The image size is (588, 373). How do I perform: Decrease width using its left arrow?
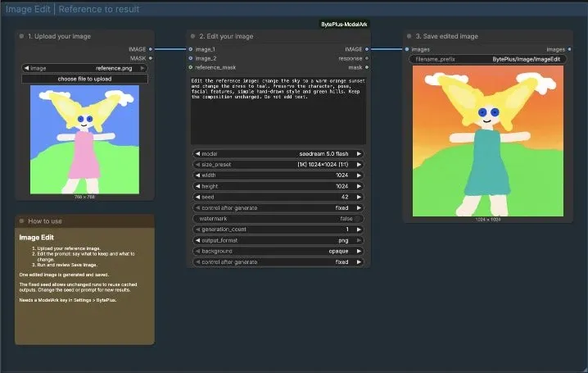click(197, 175)
